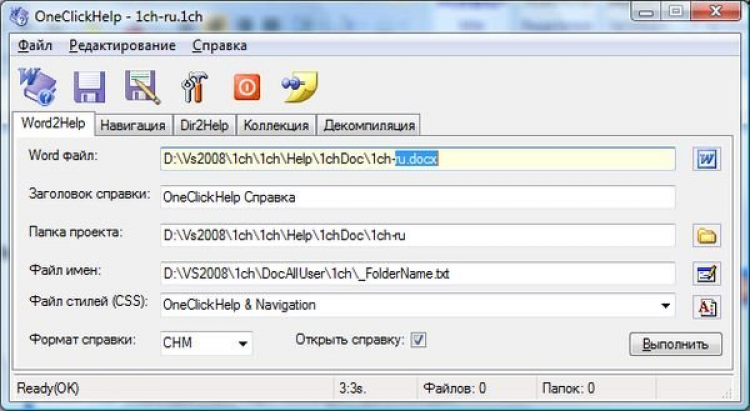The width and height of the screenshot is (750, 411).
Task: Open the CSS style editor icon
Action: pyautogui.click(x=706, y=307)
